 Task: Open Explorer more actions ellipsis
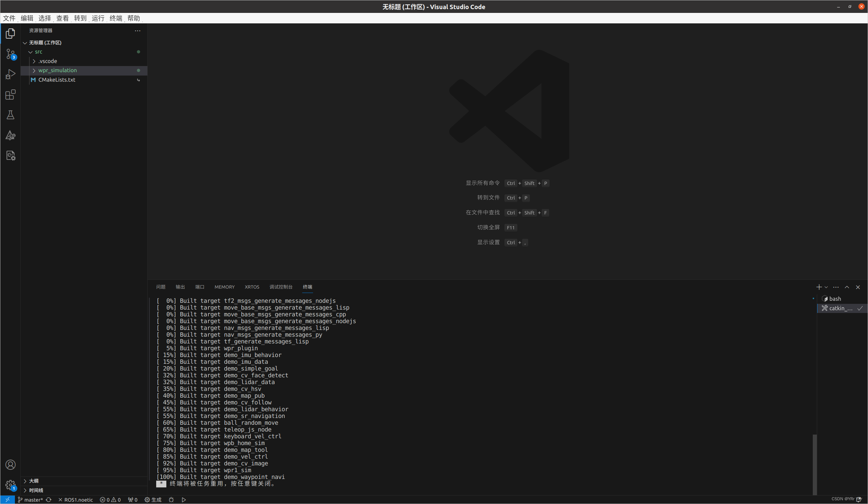coord(138,30)
